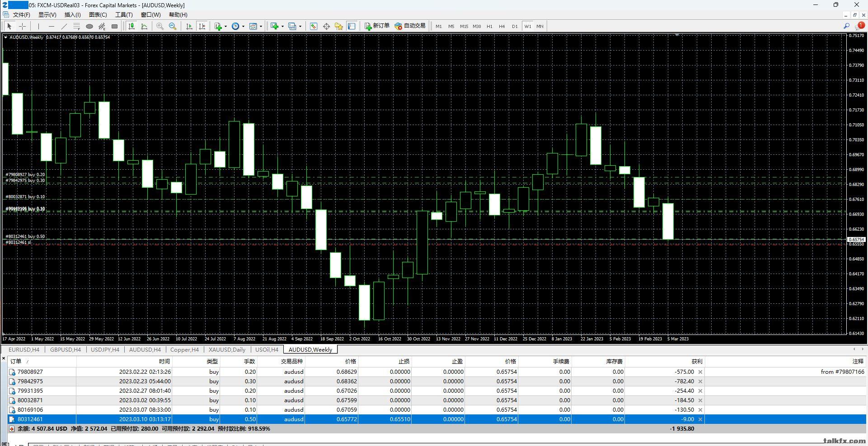
Task: Switch timeframe to H1
Action: click(x=489, y=26)
